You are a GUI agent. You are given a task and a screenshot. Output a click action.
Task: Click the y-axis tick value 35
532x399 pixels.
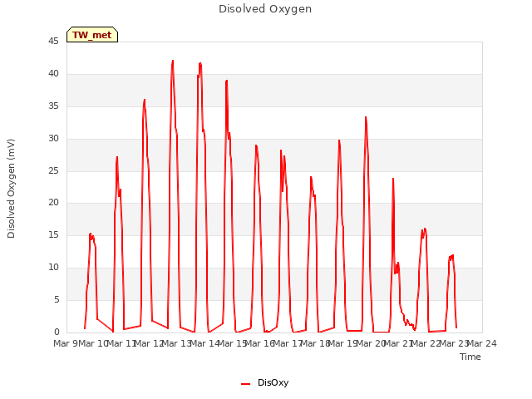(x=53, y=106)
